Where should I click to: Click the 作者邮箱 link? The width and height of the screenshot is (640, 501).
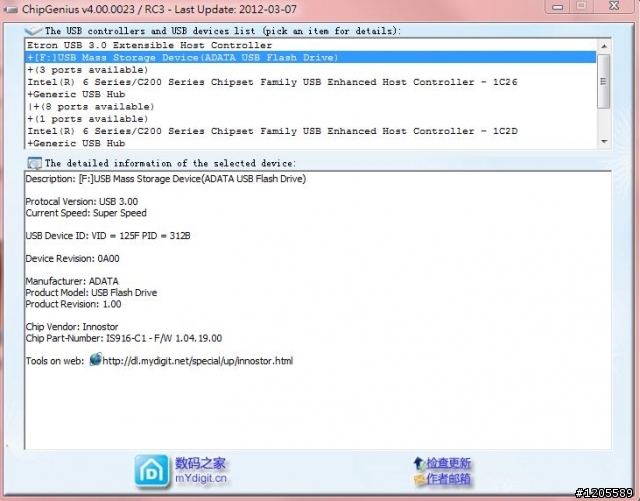click(449, 479)
